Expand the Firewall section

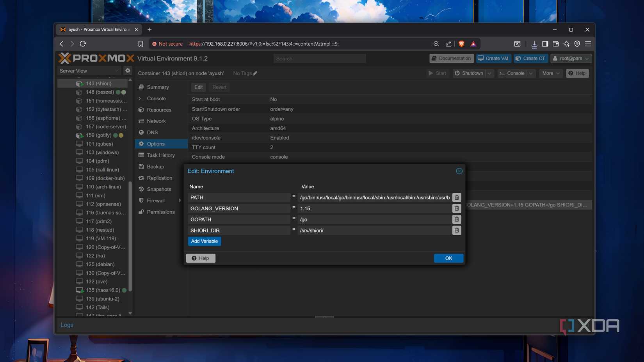(x=180, y=200)
